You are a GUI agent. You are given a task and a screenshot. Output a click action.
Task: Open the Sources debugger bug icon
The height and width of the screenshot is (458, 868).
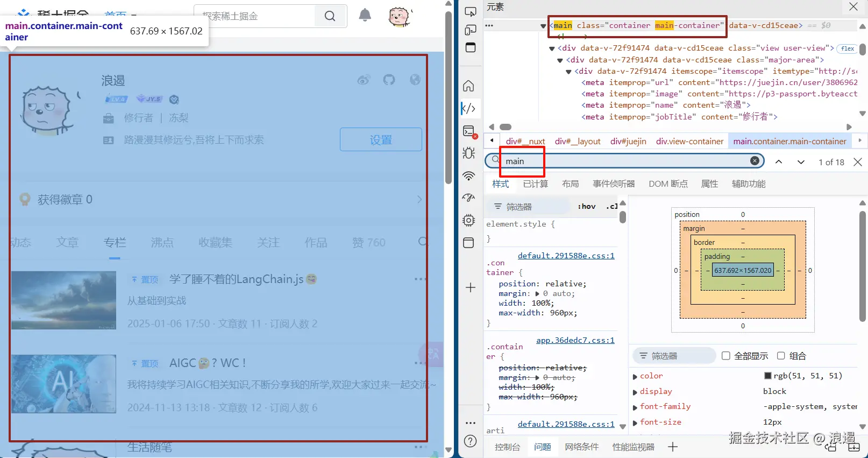pos(469,153)
